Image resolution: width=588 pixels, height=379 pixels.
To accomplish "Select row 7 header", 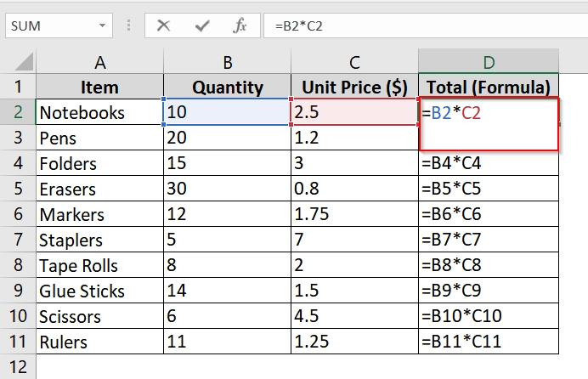I will click(18, 240).
